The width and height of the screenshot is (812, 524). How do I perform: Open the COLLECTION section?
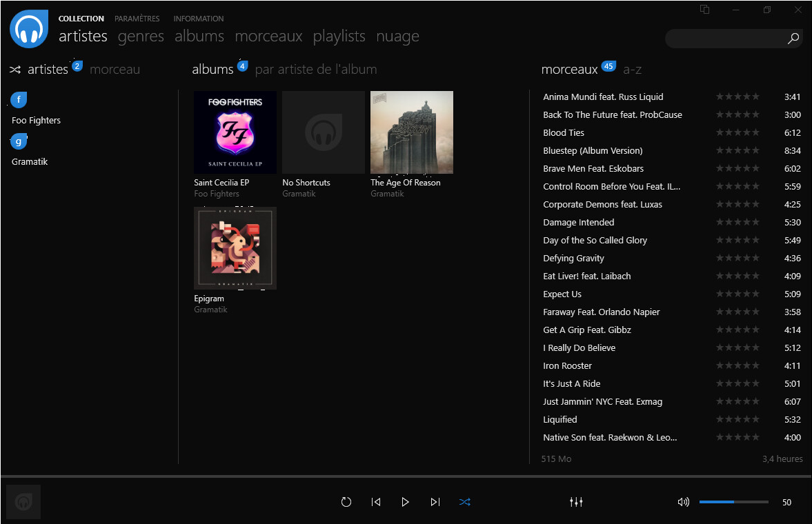81,19
